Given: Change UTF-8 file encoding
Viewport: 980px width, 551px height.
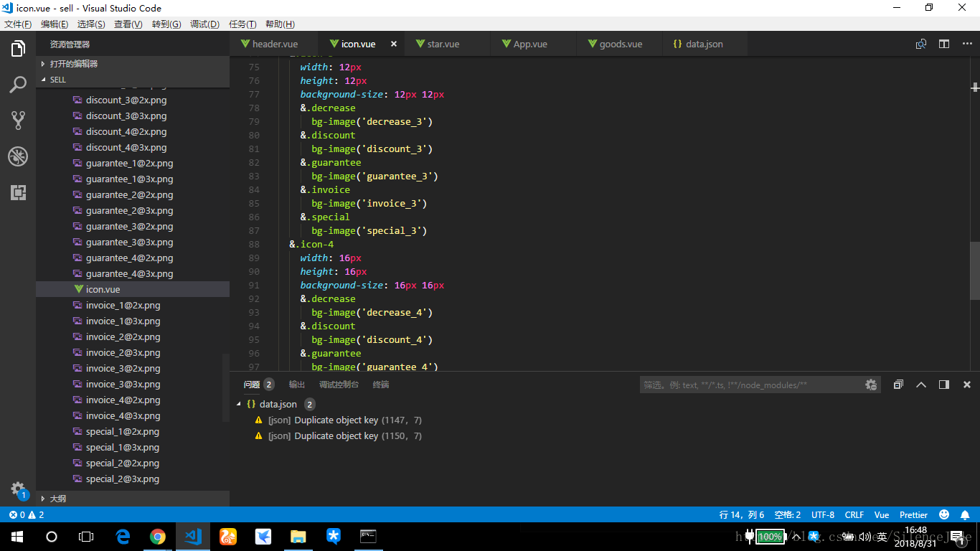Looking at the screenshot, I should click(x=823, y=515).
